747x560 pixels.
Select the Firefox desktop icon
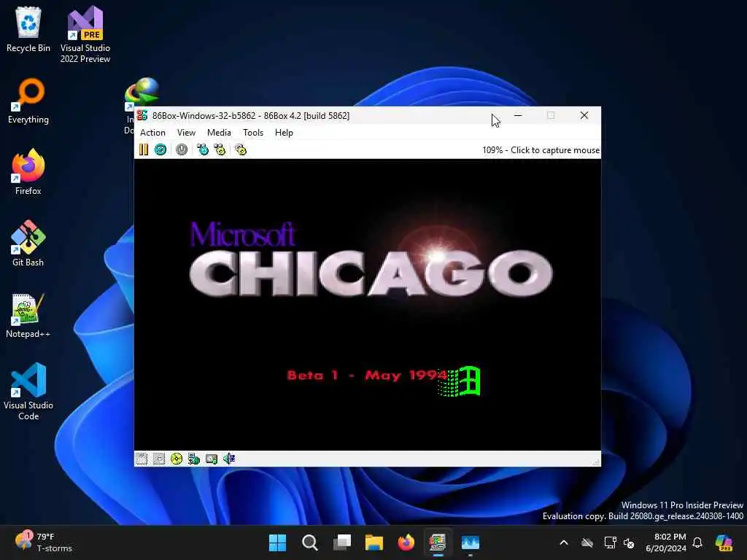28,172
